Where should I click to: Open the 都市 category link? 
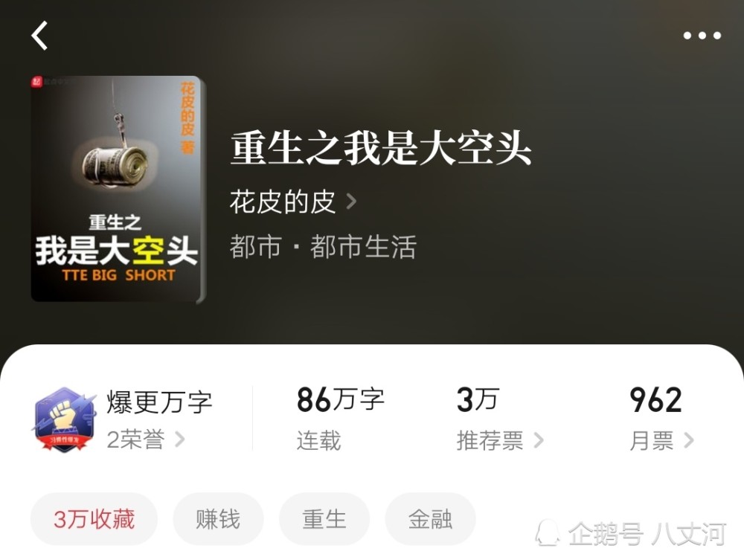click(256, 247)
